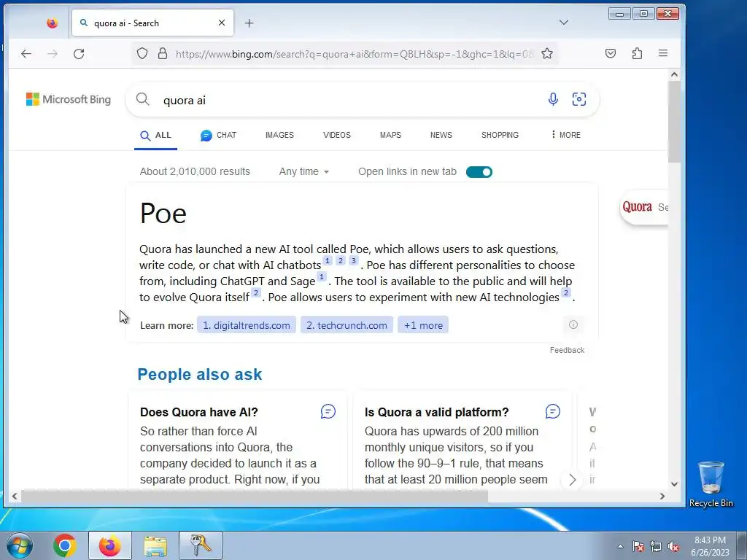Click the vertical scrollbar down arrow
The image size is (747, 560).
[x=673, y=484]
